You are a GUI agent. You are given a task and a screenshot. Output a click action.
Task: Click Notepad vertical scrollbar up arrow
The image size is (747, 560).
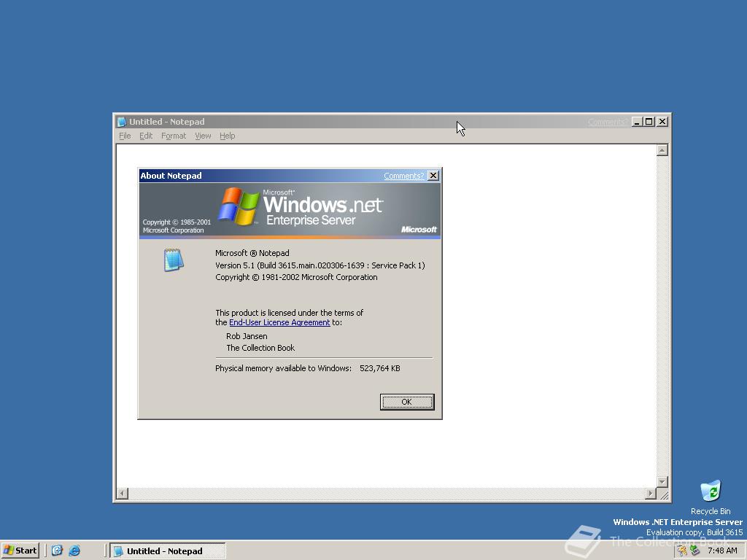662,150
